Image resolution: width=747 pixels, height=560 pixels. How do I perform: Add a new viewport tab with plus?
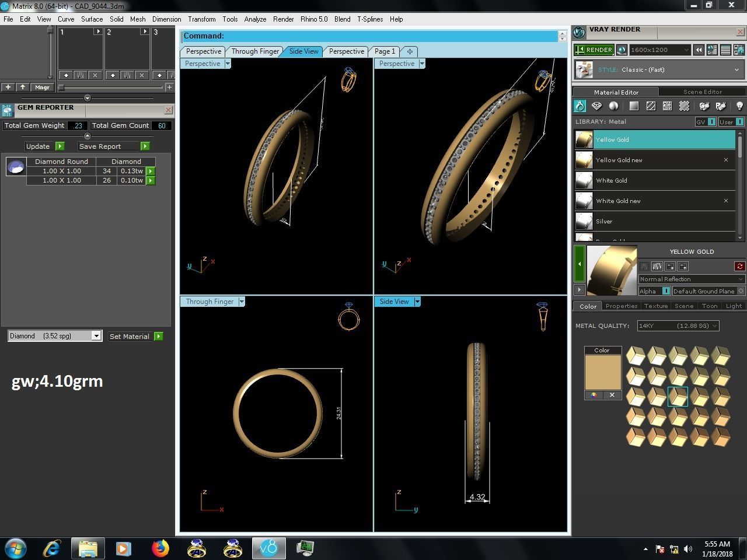[x=410, y=51]
